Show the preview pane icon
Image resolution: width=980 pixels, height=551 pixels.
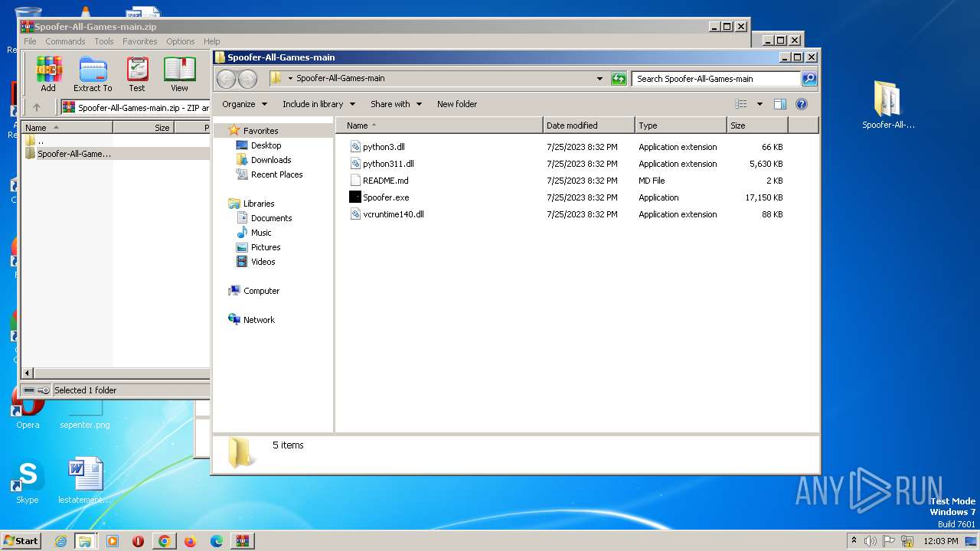click(x=780, y=104)
